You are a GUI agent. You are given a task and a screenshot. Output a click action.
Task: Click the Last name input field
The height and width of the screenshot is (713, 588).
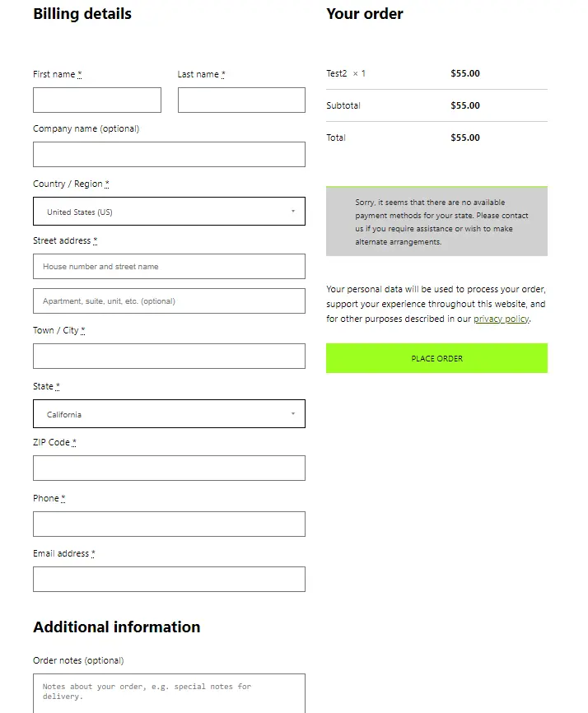point(240,100)
